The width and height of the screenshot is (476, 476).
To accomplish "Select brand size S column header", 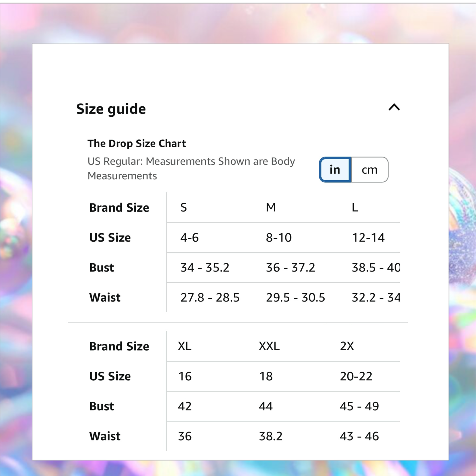I will pos(183,207).
